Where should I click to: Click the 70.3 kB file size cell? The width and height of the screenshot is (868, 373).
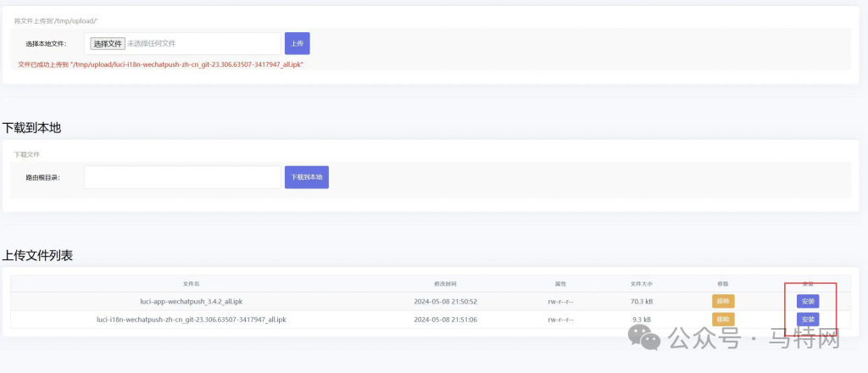pyautogui.click(x=642, y=301)
